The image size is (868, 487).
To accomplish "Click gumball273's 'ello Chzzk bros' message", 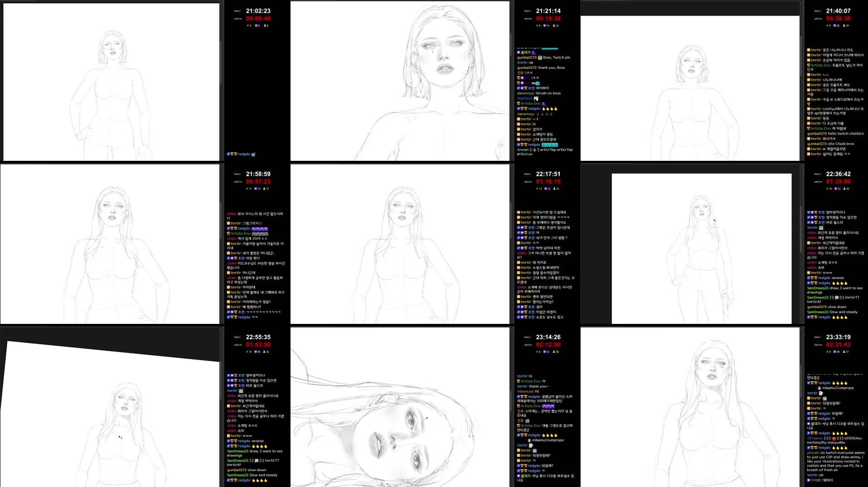I will [x=830, y=144].
